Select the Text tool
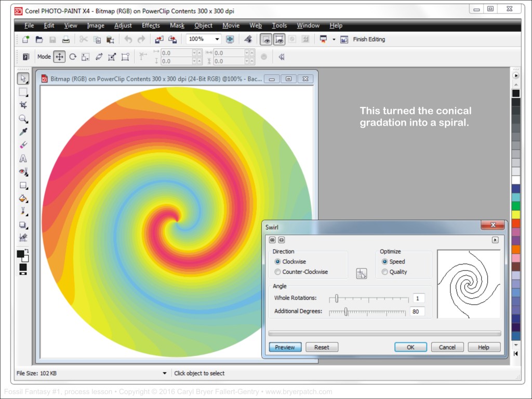Image resolution: width=532 pixels, height=399 pixels. [x=23, y=158]
